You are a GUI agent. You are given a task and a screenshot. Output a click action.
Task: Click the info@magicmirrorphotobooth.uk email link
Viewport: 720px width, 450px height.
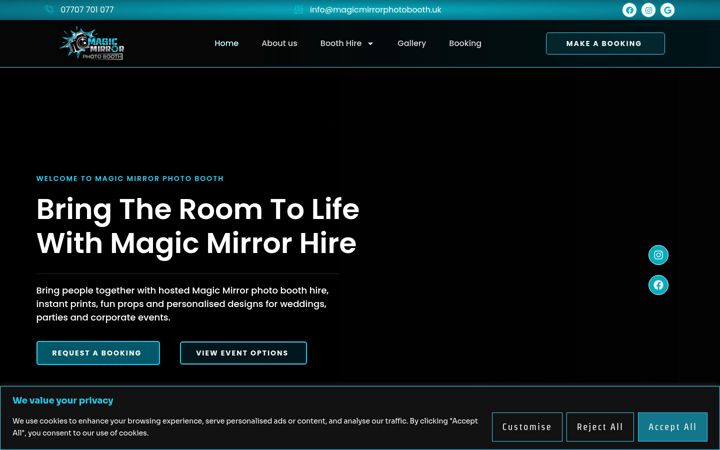point(376,10)
